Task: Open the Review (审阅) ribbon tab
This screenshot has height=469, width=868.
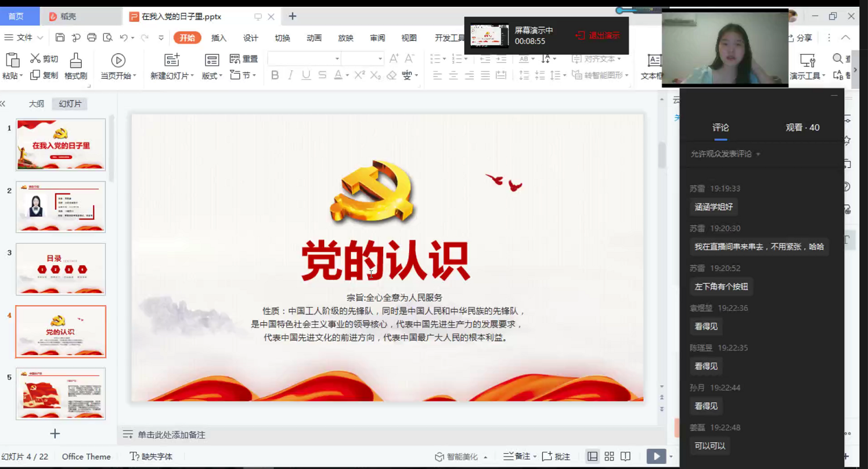Action: click(x=378, y=38)
